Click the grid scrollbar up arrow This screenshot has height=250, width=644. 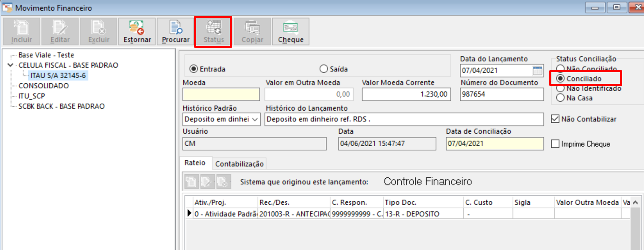point(635,202)
